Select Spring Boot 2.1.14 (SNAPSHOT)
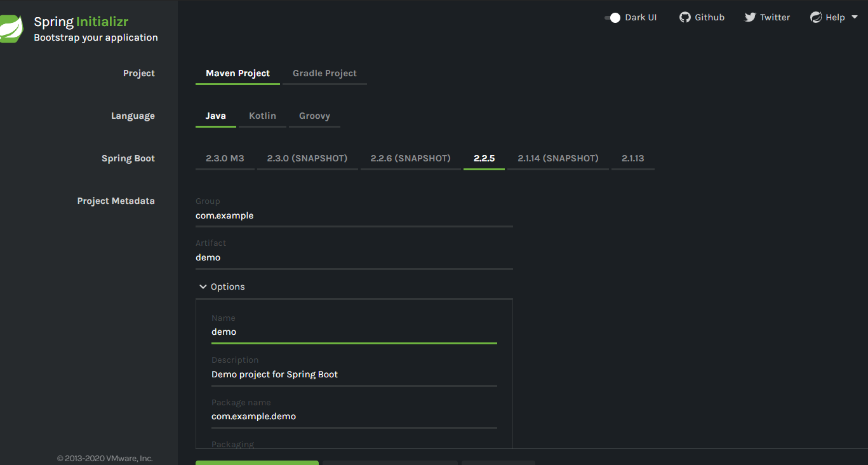The image size is (868, 465). click(x=558, y=159)
